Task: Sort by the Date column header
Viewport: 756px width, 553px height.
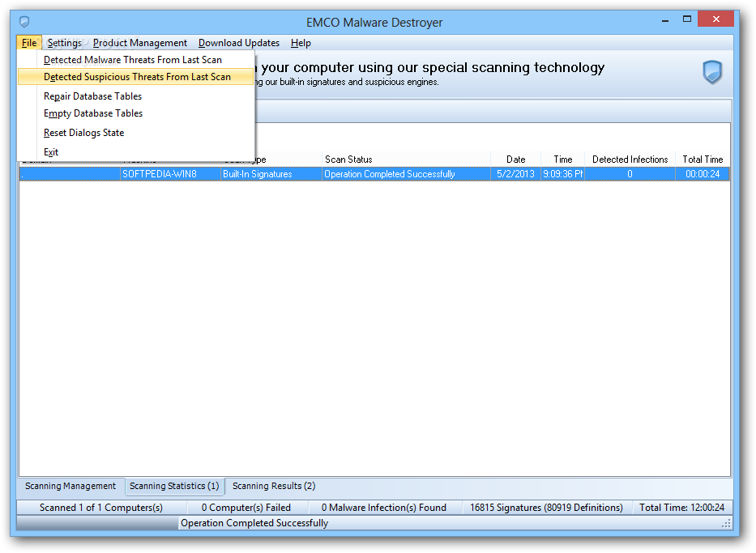Action: pyautogui.click(x=515, y=160)
